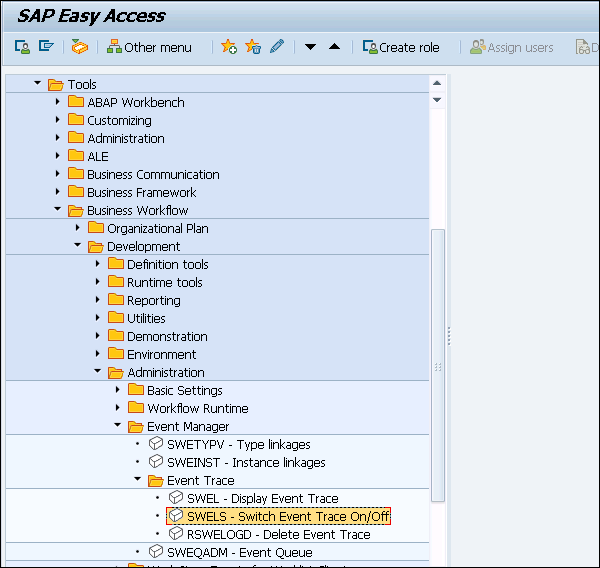Click the Create role button

[401, 47]
